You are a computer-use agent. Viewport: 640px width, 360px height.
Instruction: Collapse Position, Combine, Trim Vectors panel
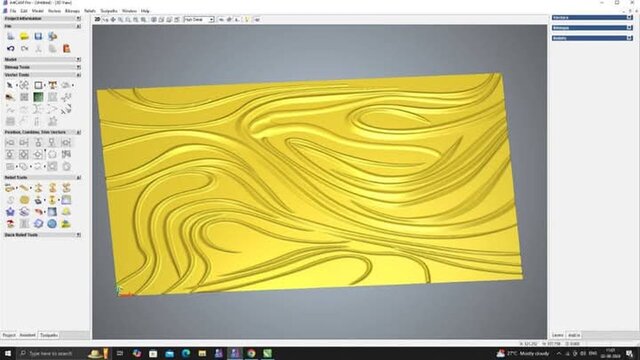[x=78, y=132]
